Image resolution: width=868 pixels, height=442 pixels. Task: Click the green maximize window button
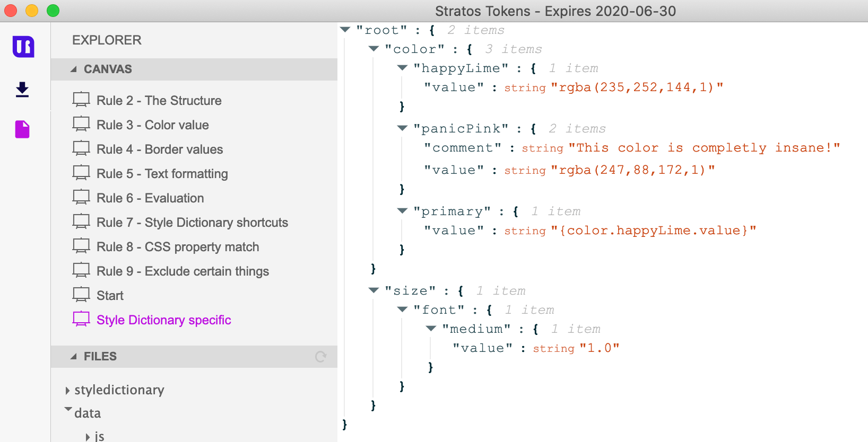(x=53, y=11)
